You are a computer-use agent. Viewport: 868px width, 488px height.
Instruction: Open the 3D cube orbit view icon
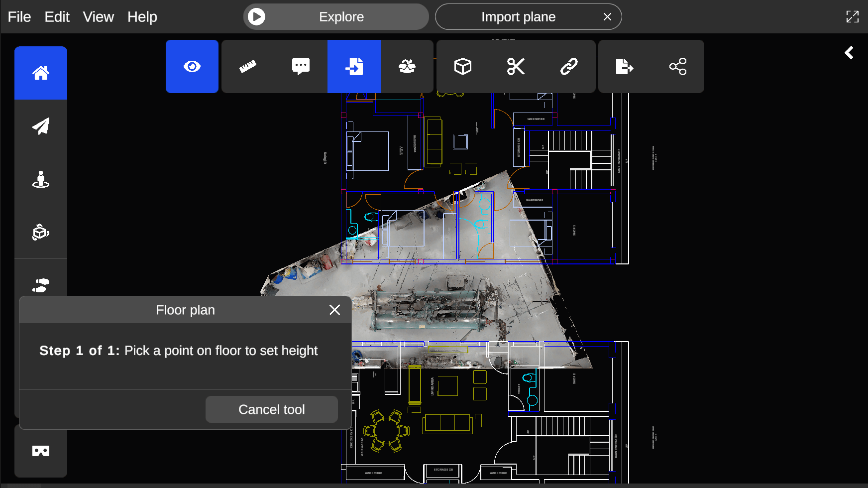[41, 233]
